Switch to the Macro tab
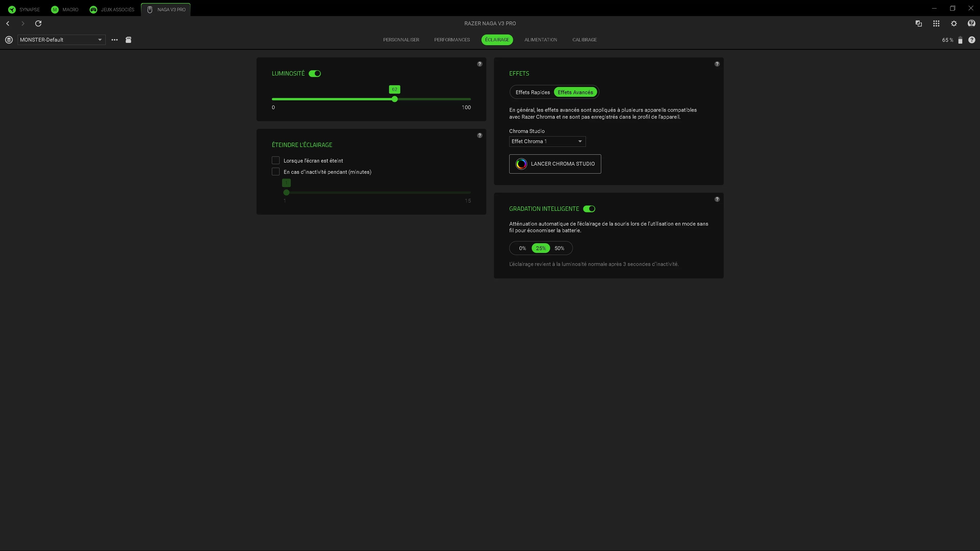 point(65,9)
